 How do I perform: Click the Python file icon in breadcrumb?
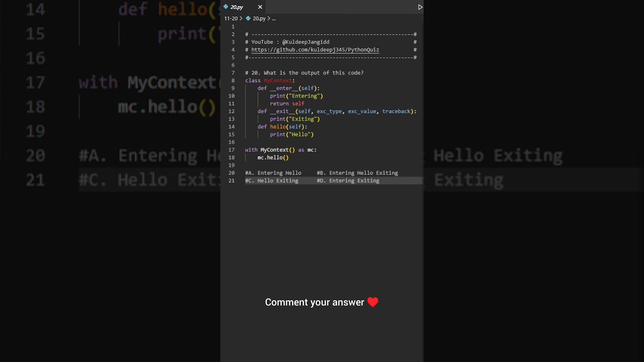click(x=248, y=19)
